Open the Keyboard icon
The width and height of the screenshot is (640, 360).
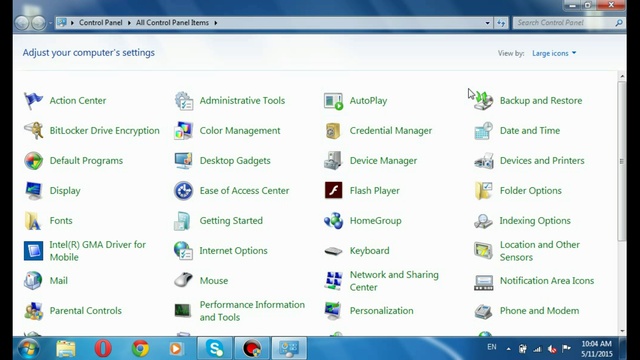pyautogui.click(x=333, y=251)
